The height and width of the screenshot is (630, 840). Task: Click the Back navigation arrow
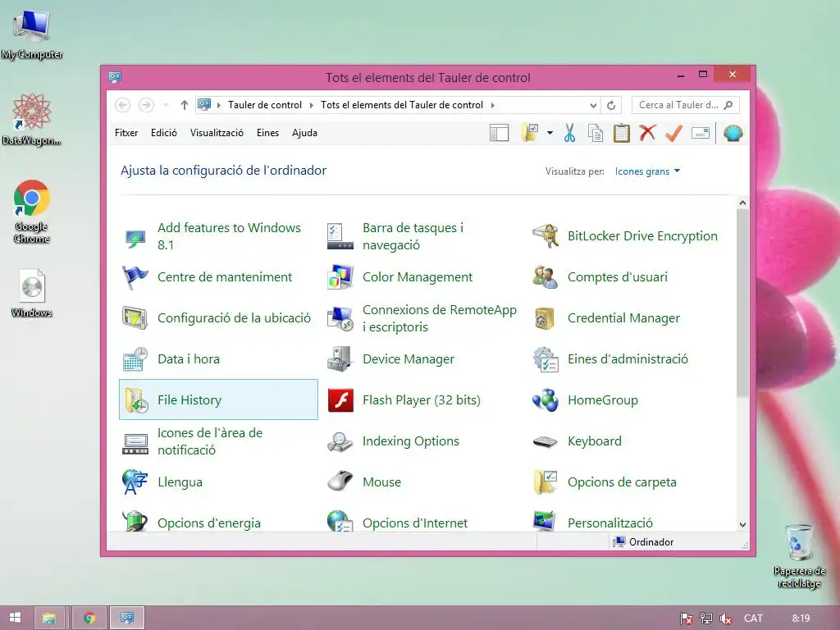[x=123, y=105]
